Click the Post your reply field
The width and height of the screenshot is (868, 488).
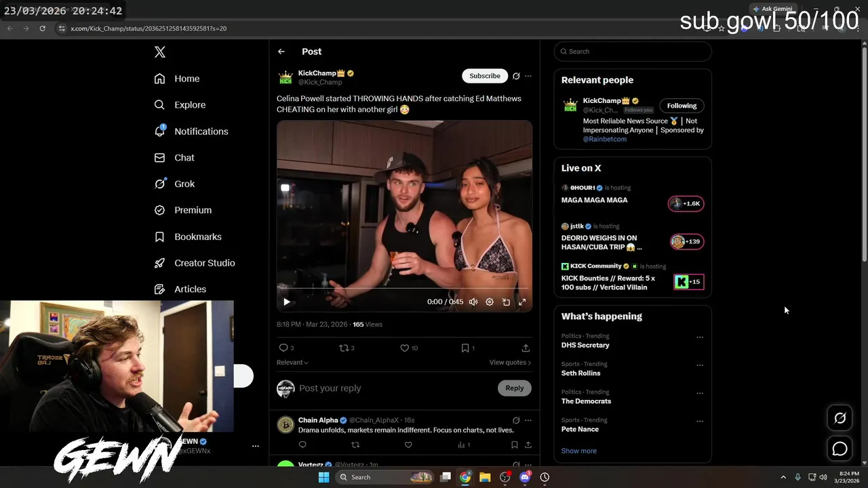397,388
